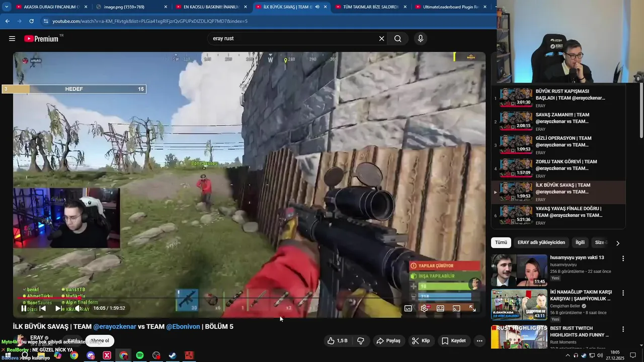Enter fullscreen mode on the video

click(472, 309)
